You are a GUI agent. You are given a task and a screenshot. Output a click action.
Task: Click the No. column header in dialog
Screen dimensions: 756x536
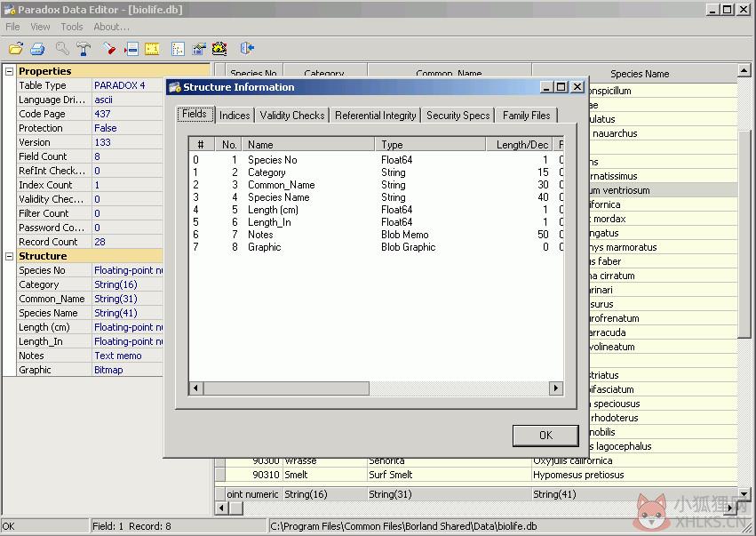click(228, 145)
